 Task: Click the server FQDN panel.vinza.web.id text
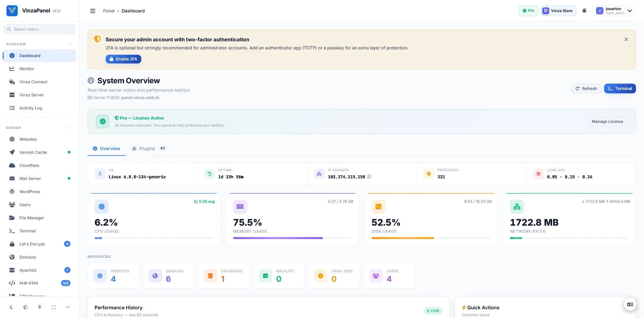140,98
